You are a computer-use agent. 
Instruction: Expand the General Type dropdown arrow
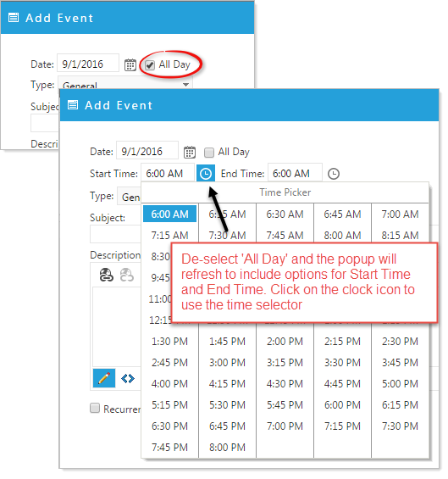[185, 85]
